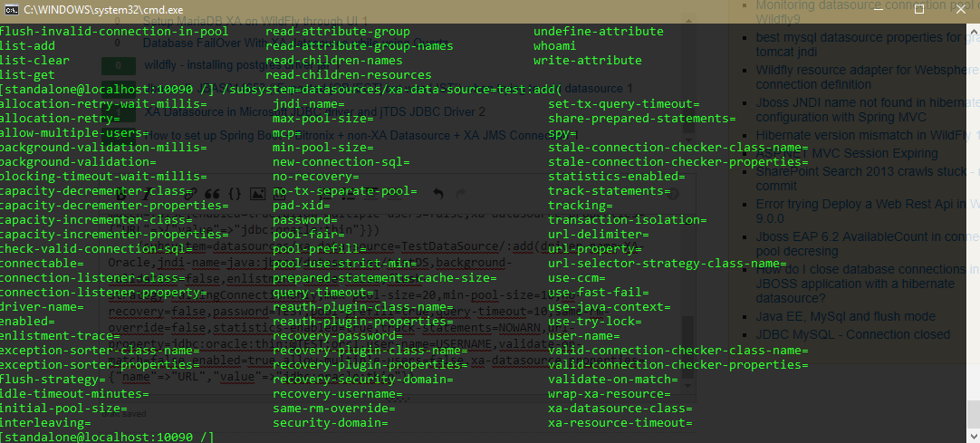Click 'undefine-attribute' in terminal output
The height and width of the screenshot is (443, 980).
click(598, 31)
